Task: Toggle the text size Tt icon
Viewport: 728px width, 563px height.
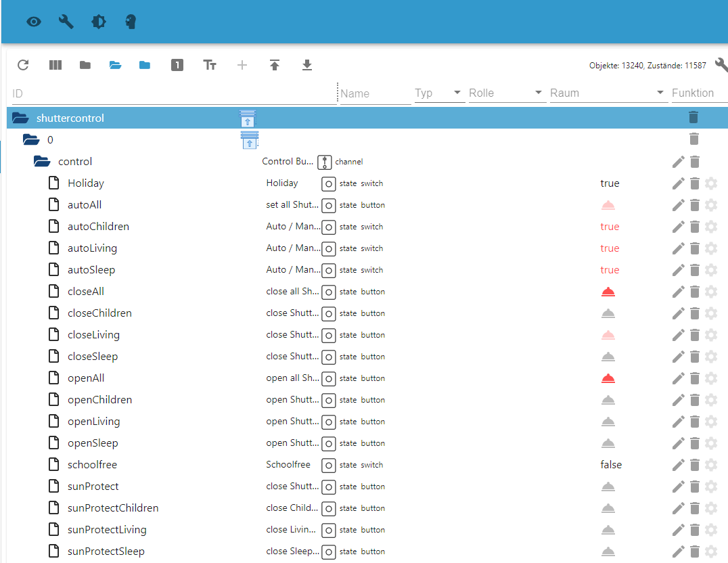Action: tap(210, 65)
